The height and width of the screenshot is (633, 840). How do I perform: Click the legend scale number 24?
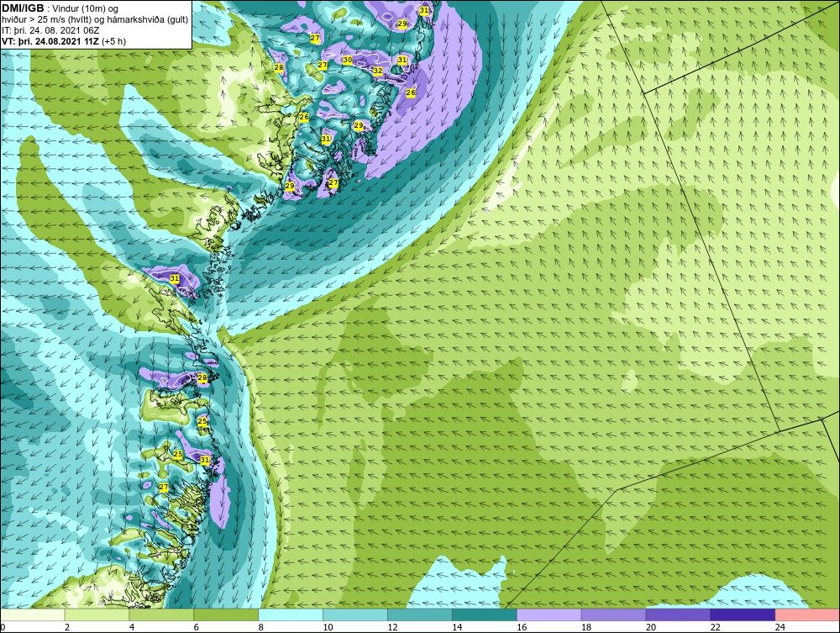[x=780, y=627]
